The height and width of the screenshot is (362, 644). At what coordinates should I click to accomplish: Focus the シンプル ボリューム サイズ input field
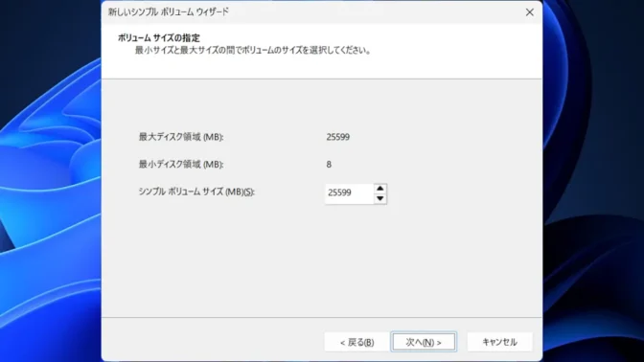(349, 192)
